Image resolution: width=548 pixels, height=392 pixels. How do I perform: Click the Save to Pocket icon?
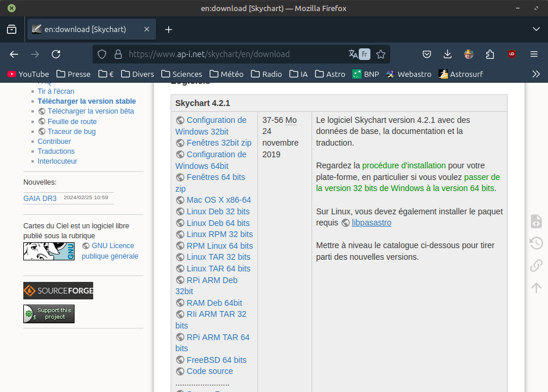426,54
